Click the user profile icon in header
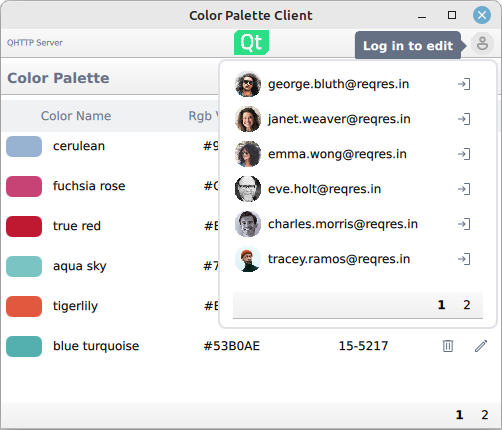The width and height of the screenshot is (502, 430). click(482, 43)
